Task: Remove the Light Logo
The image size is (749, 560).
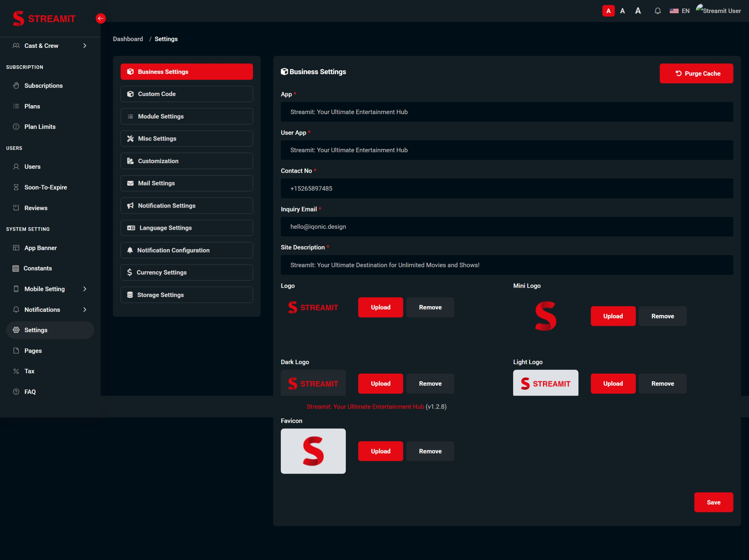Action: tap(663, 383)
